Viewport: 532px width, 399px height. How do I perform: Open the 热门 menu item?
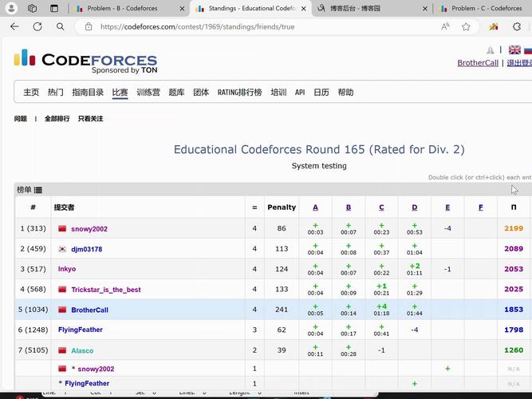[x=55, y=92]
